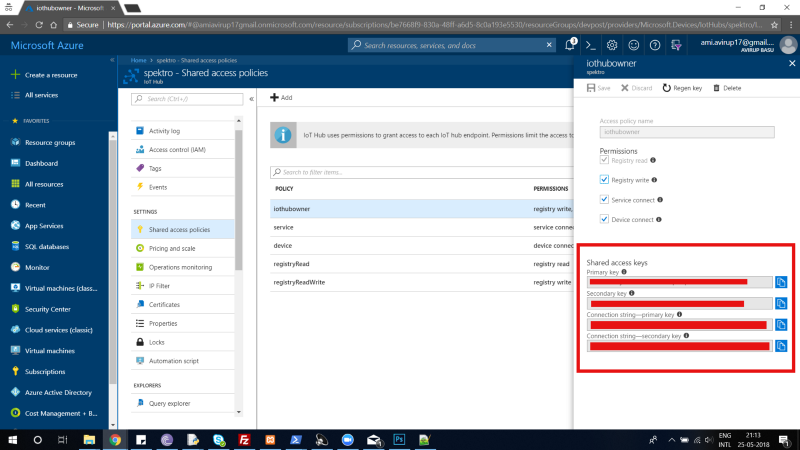Open Certificates settings
This screenshot has width=800, height=450.
[x=183, y=305]
